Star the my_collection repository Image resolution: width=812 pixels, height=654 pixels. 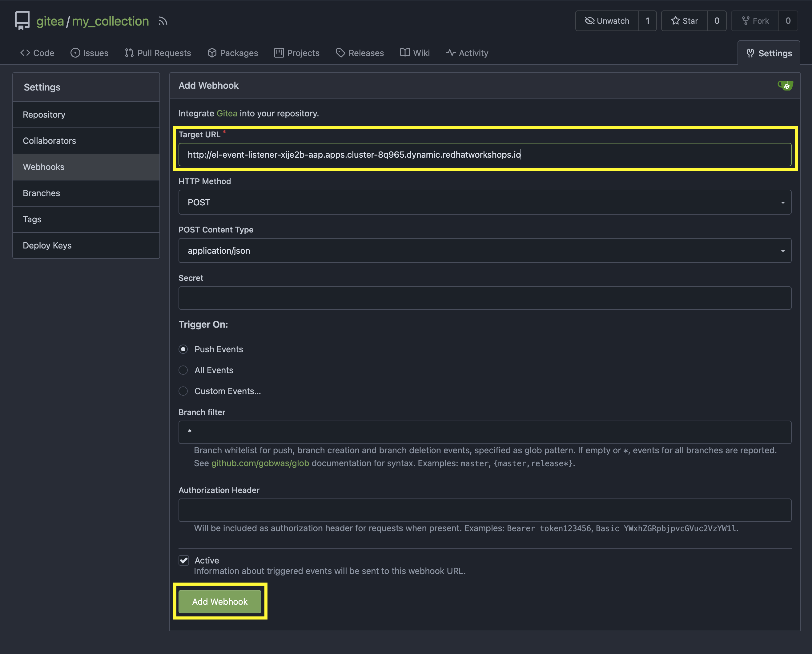pos(684,21)
